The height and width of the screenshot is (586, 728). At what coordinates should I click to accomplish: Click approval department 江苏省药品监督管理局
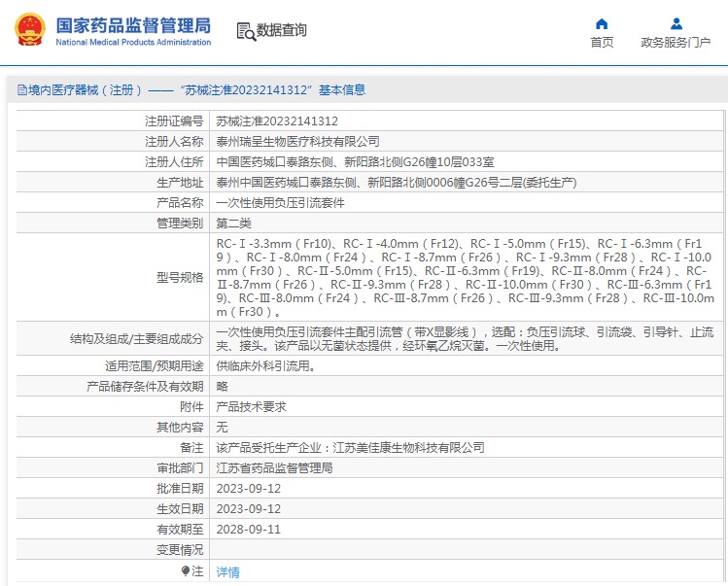click(274, 468)
